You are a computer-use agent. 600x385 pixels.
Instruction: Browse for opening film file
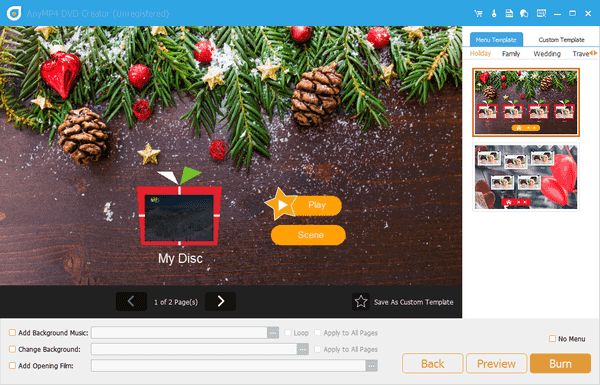point(371,366)
